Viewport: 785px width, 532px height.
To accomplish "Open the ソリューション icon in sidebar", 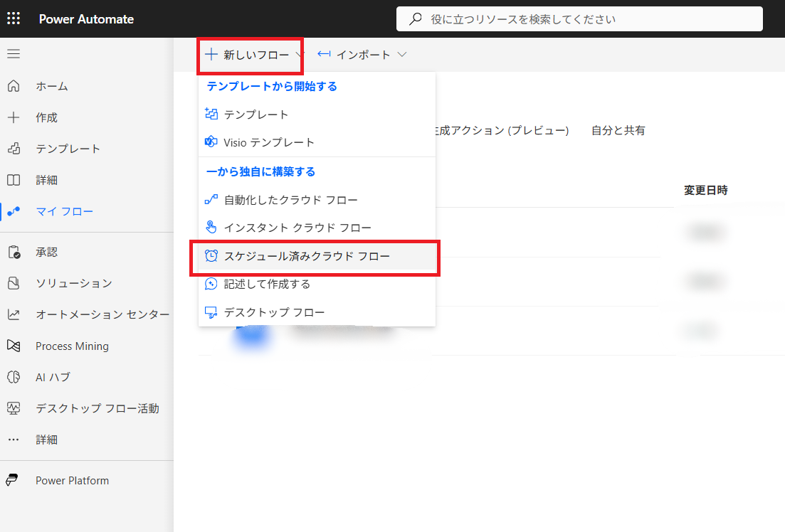I will (x=14, y=283).
